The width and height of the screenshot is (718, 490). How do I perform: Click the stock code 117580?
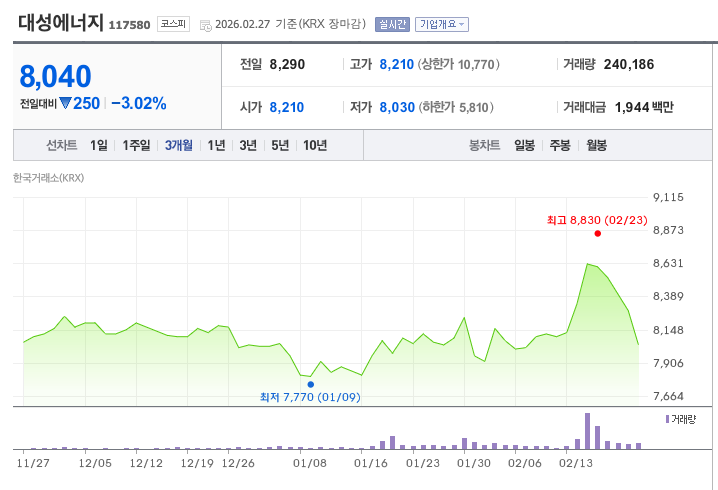[x=129, y=25]
